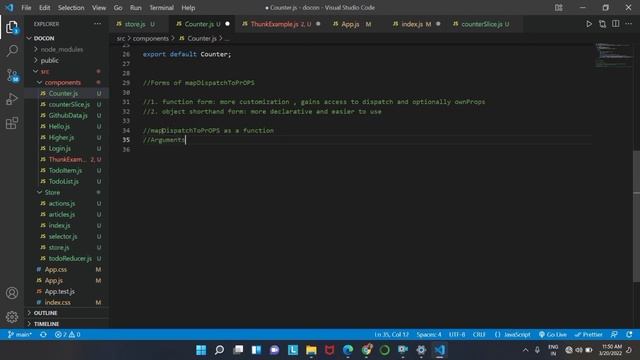This screenshot has width=640, height=360.
Task: Open the Search view in activity bar
Action: (12, 51)
